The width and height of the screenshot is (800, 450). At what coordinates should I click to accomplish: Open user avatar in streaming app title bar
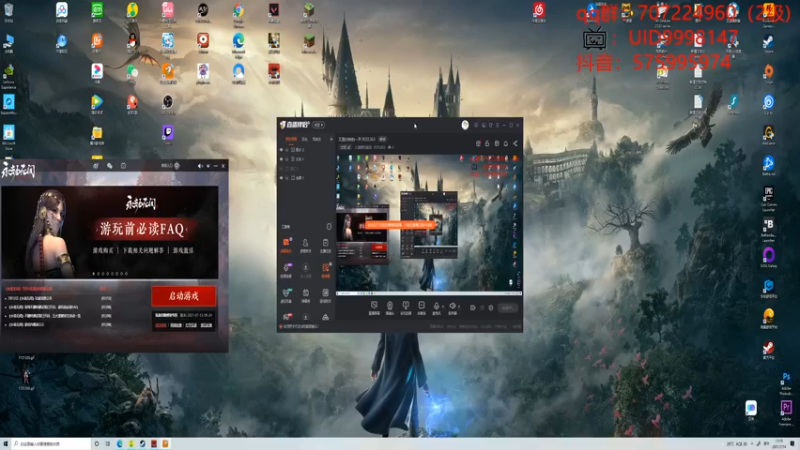465,125
